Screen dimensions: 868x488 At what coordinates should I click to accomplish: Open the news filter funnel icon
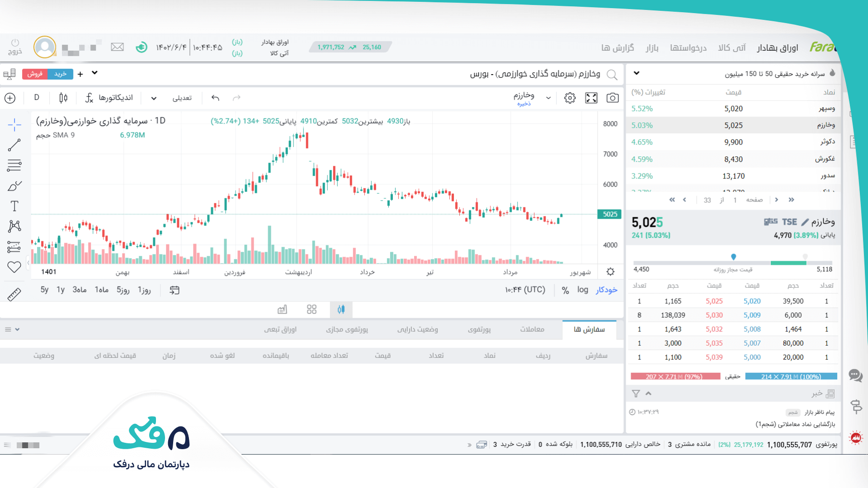pyautogui.click(x=636, y=394)
